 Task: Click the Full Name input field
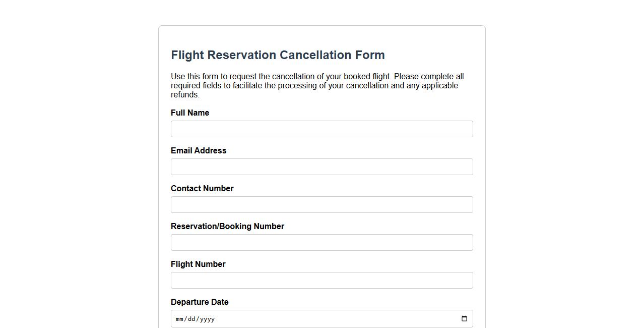tap(321, 129)
